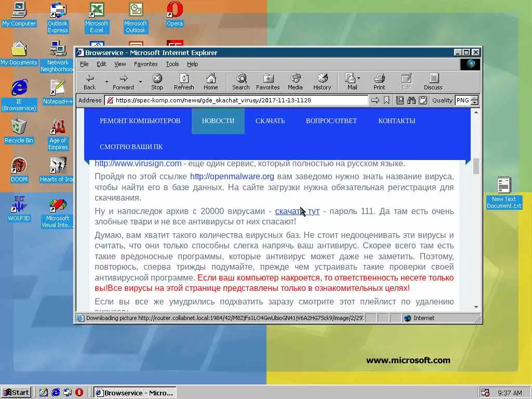Screen dimensions: 532x399
Task: Click the Back toolbar button
Action: click(89, 82)
